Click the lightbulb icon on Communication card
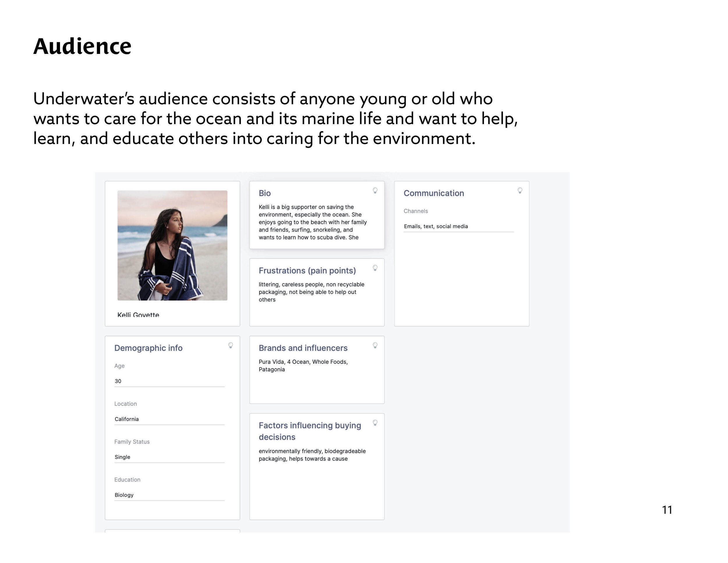This screenshot has width=728, height=563. pyautogui.click(x=520, y=191)
